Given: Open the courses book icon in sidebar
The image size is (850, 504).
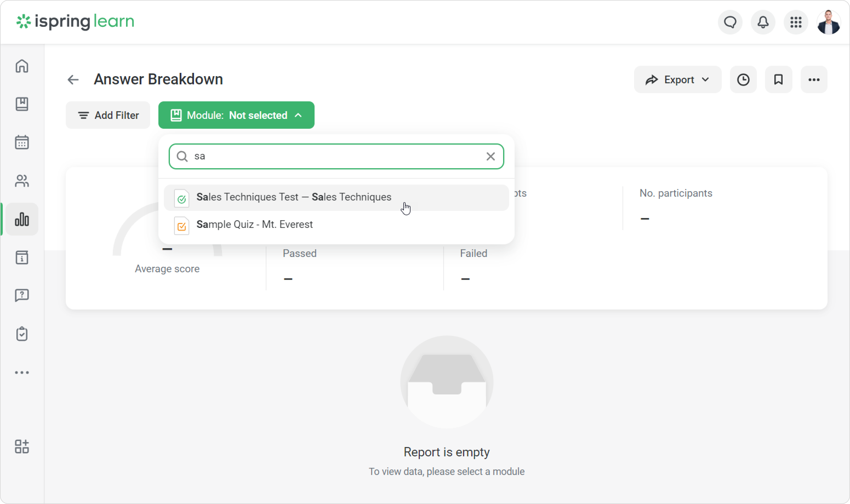Looking at the screenshot, I should (22, 104).
